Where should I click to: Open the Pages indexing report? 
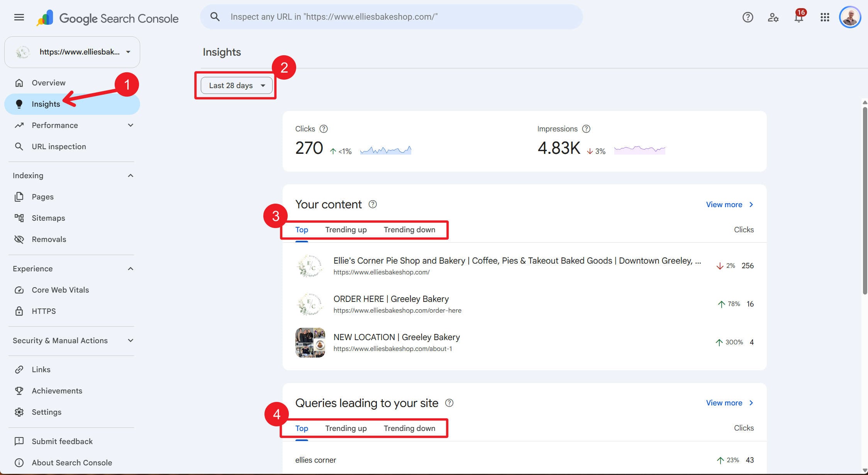(72, 197)
